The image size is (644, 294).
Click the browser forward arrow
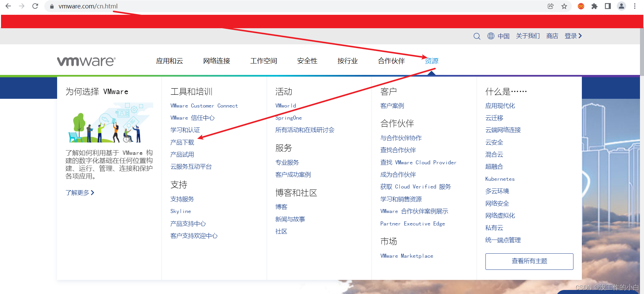point(22,6)
